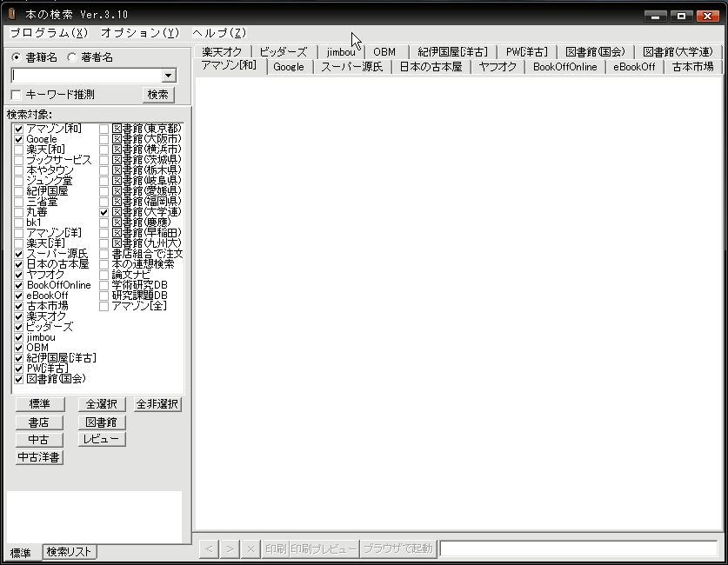Click the stop X button in bottom toolbar

click(250, 549)
